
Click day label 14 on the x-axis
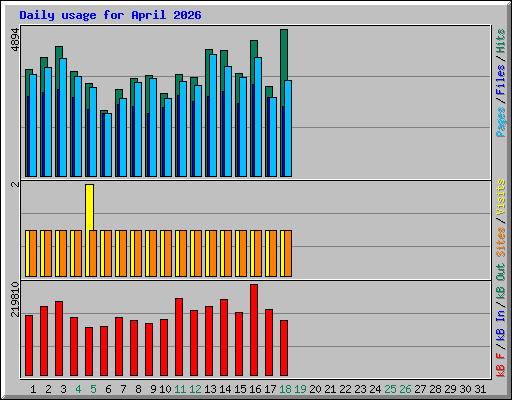(x=225, y=389)
